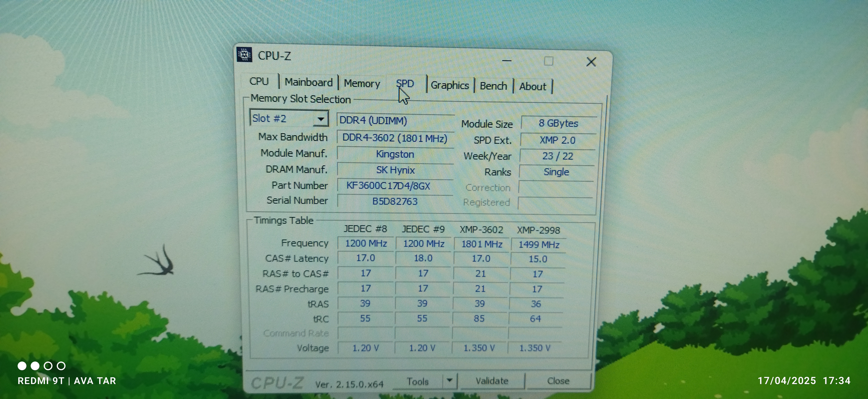Click the Close button at bottom
The image size is (868, 399).
[558, 381]
